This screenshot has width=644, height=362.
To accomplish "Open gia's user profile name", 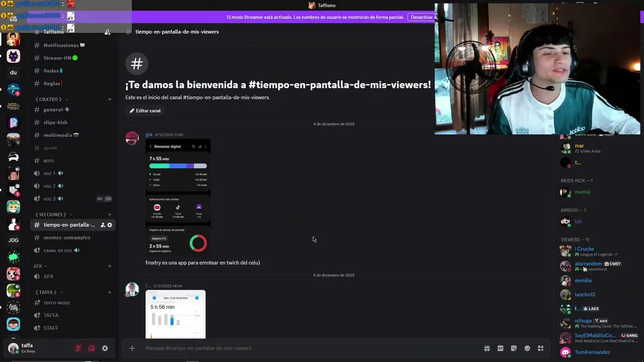I will (148, 134).
